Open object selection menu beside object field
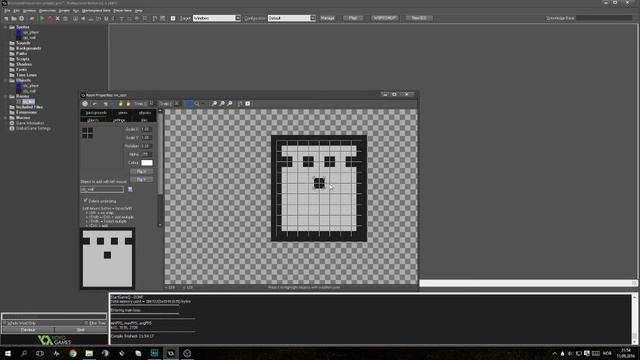The image size is (640, 360). tap(130, 189)
